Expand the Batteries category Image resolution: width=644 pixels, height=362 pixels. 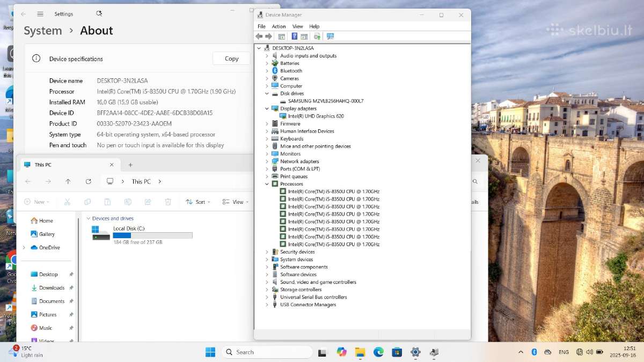[x=267, y=63]
